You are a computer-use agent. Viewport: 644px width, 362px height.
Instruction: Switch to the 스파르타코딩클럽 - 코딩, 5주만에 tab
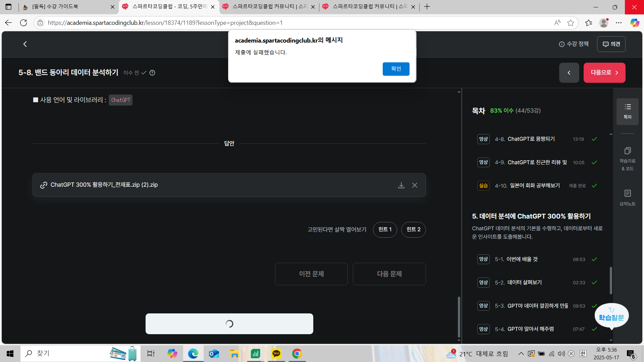(168, 7)
